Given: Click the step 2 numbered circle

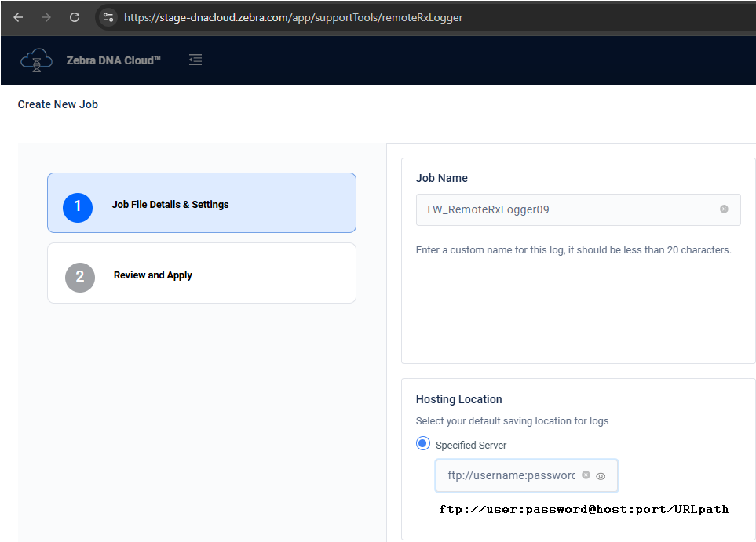Looking at the screenshot, I should pos(79,277).
